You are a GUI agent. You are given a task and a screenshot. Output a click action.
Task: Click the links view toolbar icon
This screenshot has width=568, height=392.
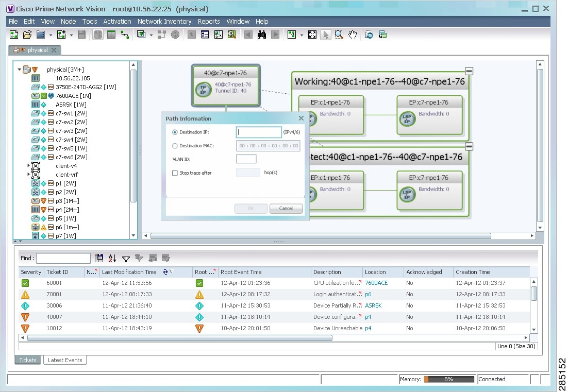point(125,35)
